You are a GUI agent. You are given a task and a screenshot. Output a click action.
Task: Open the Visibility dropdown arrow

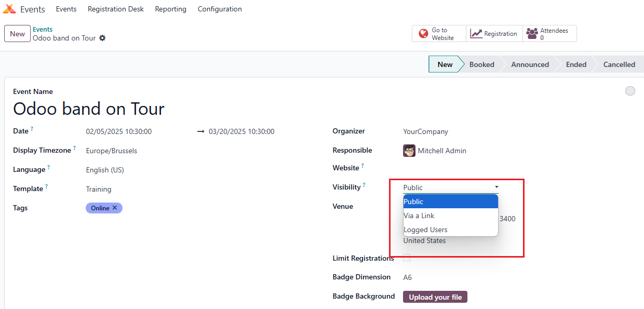point(497,187)
